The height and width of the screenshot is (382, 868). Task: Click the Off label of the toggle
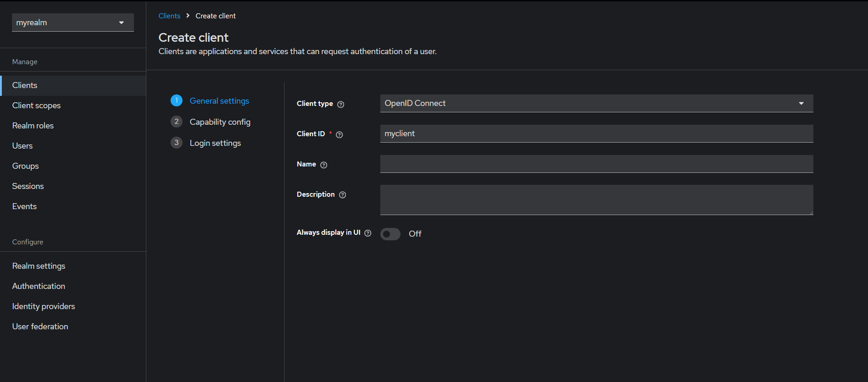[415, 234]
